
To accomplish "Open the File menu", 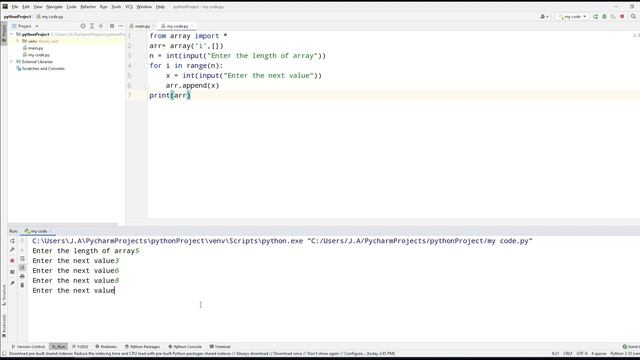I will pyautogui.click(x=15, y=7).
